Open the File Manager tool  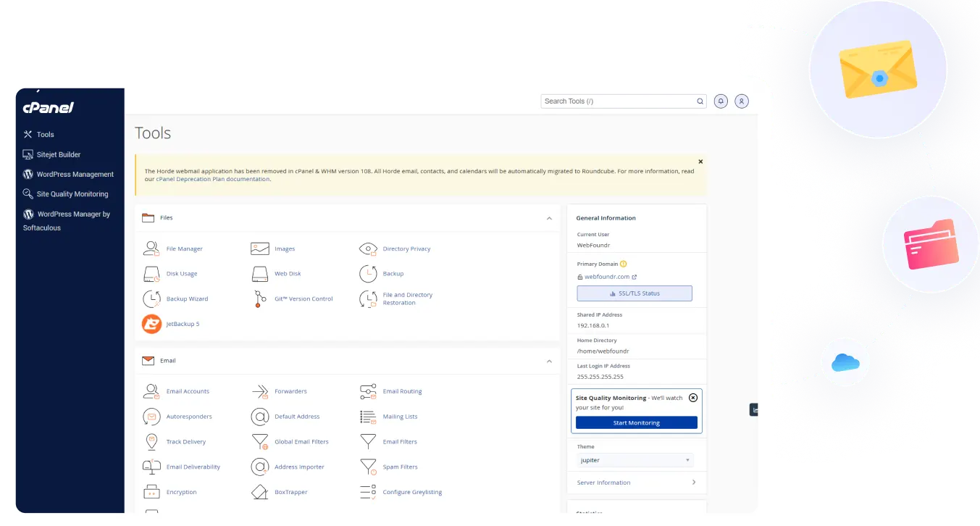pyautogui.click(x=184, y=249)
